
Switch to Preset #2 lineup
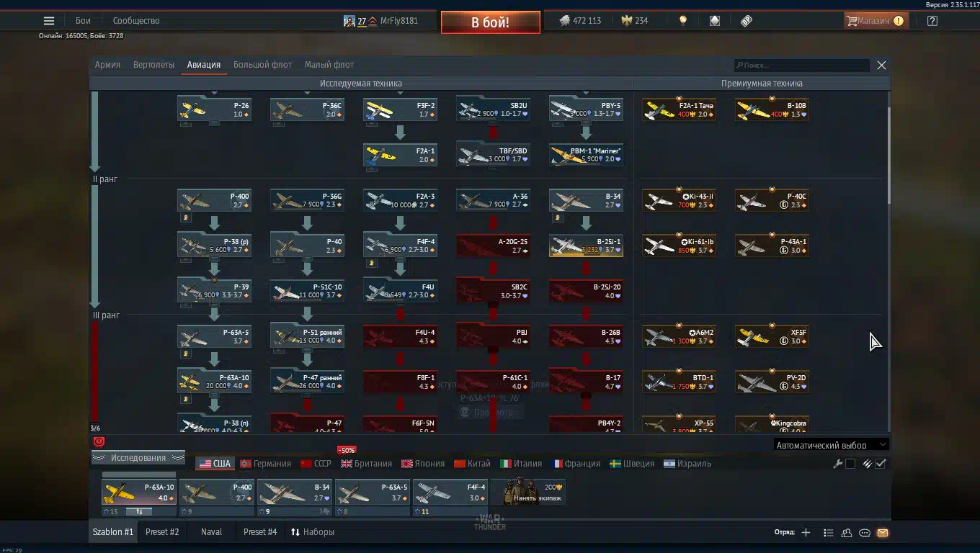click(162, 533)
